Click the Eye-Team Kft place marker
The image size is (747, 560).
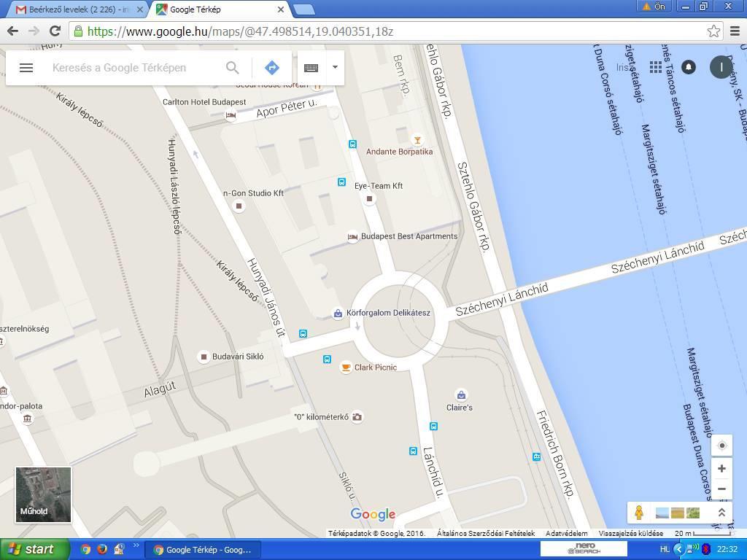[x=369, y=198]
